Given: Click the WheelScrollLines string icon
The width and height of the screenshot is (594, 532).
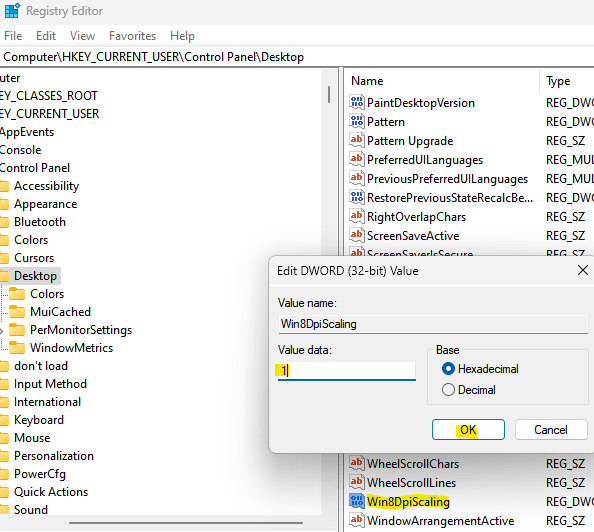Looking at the screenshot, I should pos(356,482).
